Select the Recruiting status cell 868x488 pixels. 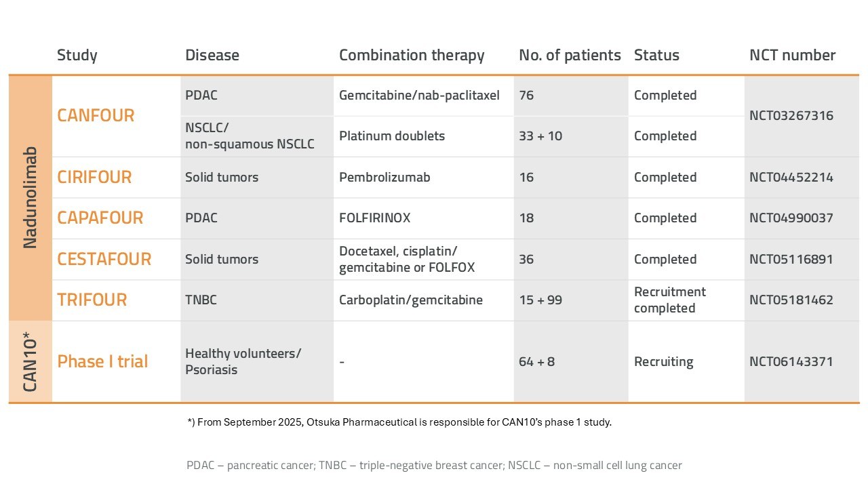(663, 361)
